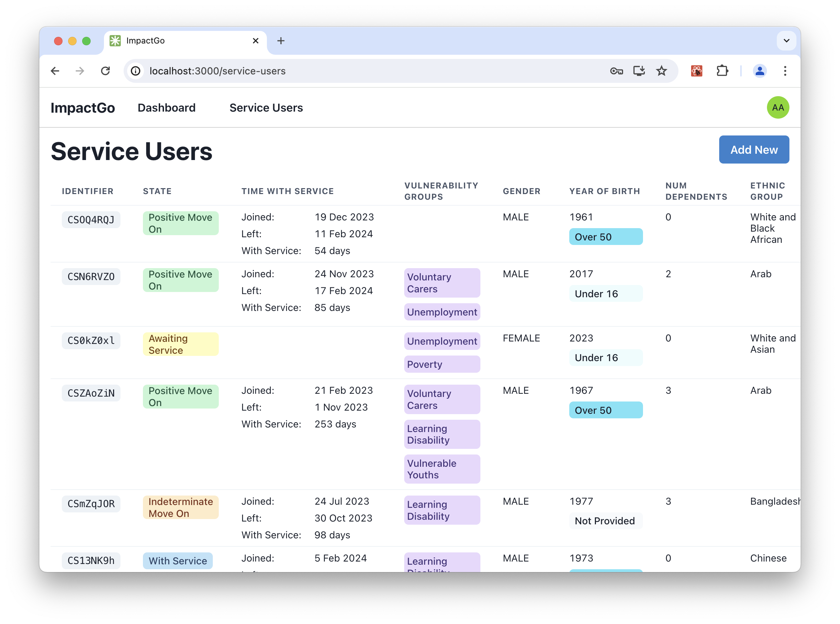The height and width of the screenshot is (624, 840).
Task: Click Positive Move On badge for CSZAoZiN
Action: pyautogui.click(x=181, y=397)
